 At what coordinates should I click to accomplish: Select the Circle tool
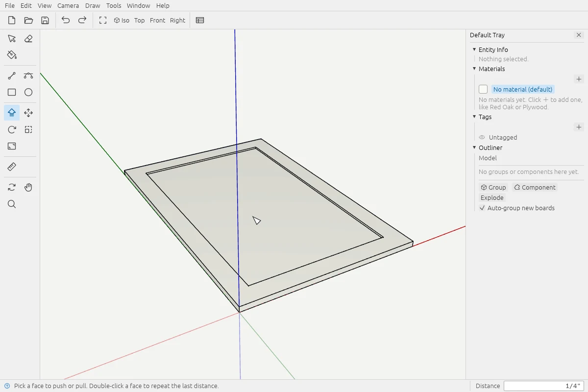point(28,92)
